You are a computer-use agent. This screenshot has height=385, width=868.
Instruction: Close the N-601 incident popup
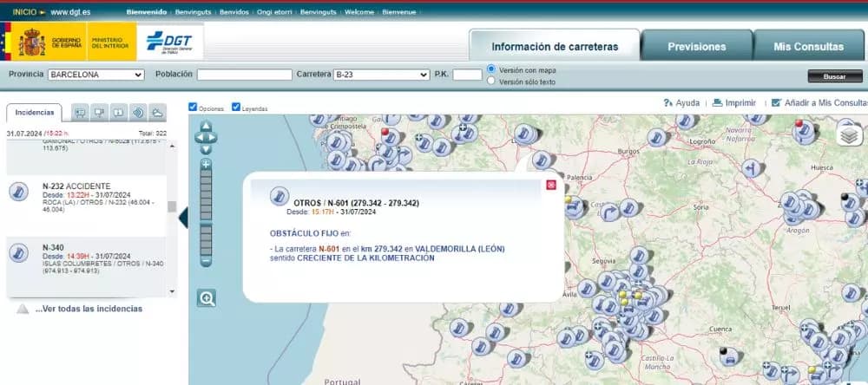click(x=550, y=185)
